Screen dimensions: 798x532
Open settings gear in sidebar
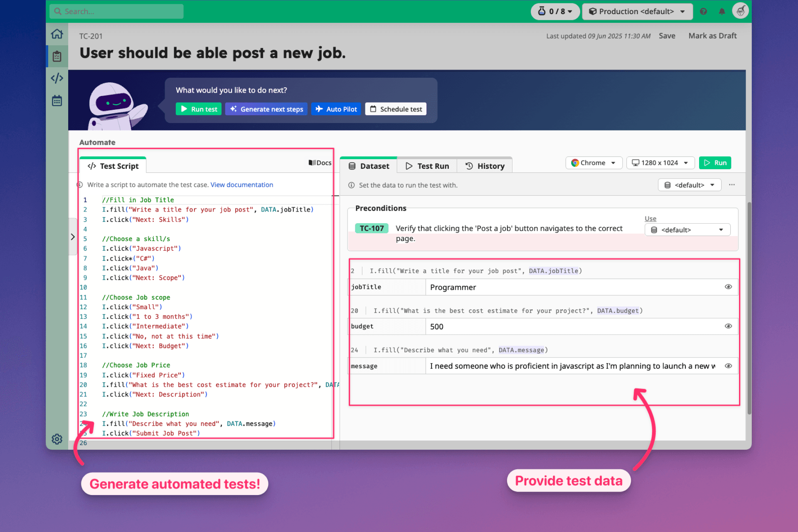(57, 439)
